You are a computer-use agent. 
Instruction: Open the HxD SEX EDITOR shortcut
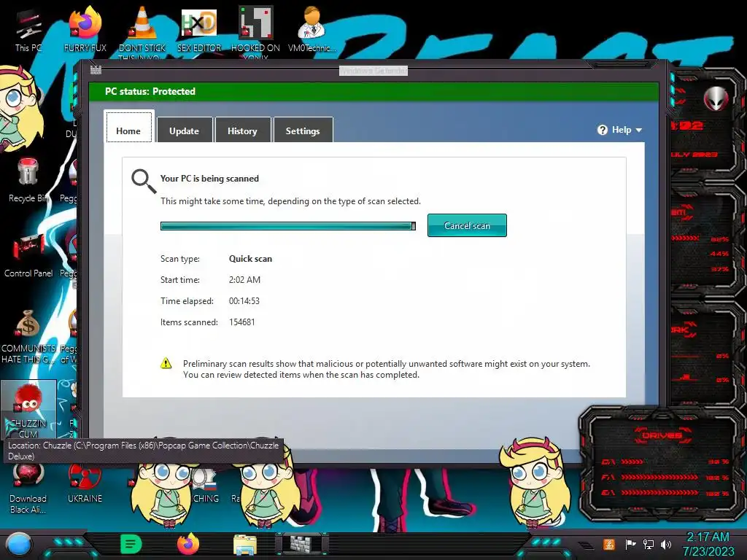(x=199, y=29)
